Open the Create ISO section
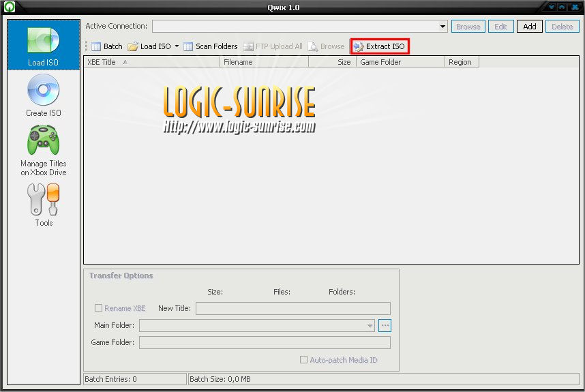 click(x=43, y=95)
